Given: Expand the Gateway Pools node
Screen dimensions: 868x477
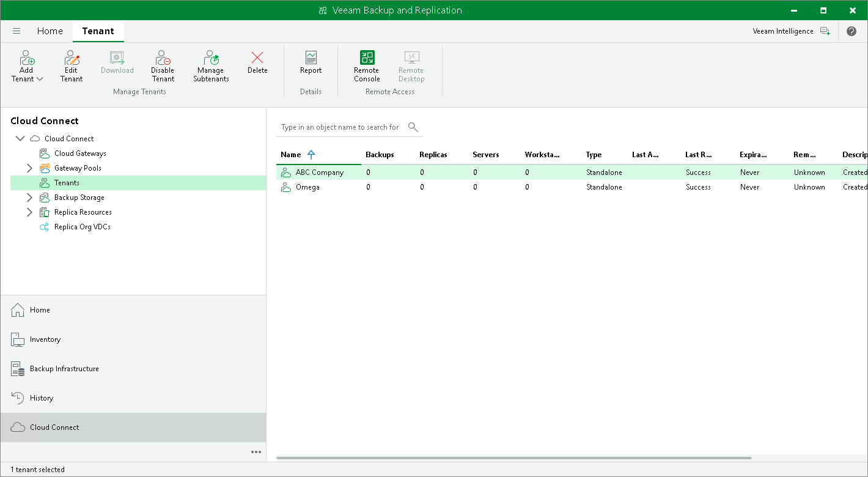Looking at the screenshot, I should (x=29, y=168).
